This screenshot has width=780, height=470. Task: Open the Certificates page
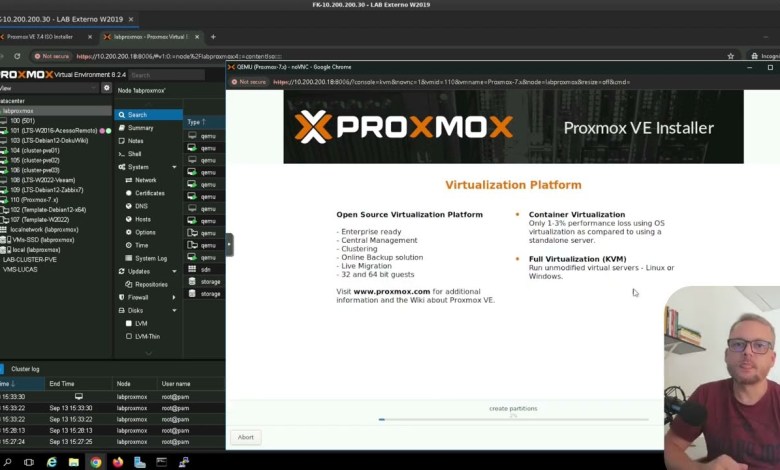coord(149,193)
